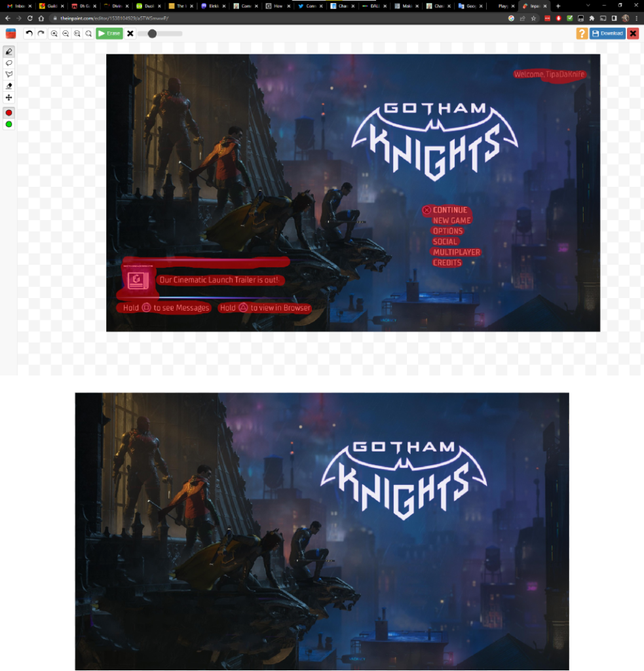Open the cast media icon

tap(603, 18)
